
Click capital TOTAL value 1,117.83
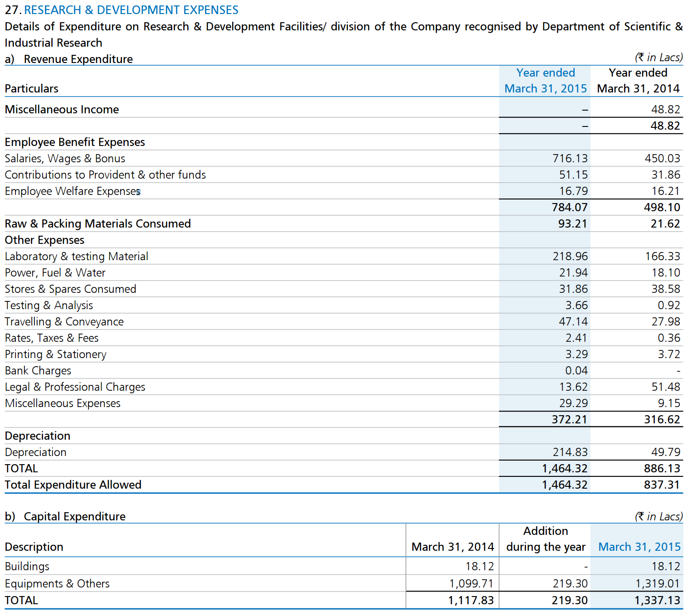click(471, 600)
